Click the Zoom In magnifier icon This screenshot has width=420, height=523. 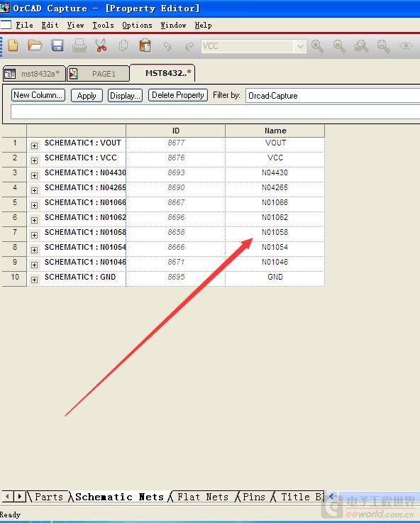pyautogui.click(x=317, y=46)
